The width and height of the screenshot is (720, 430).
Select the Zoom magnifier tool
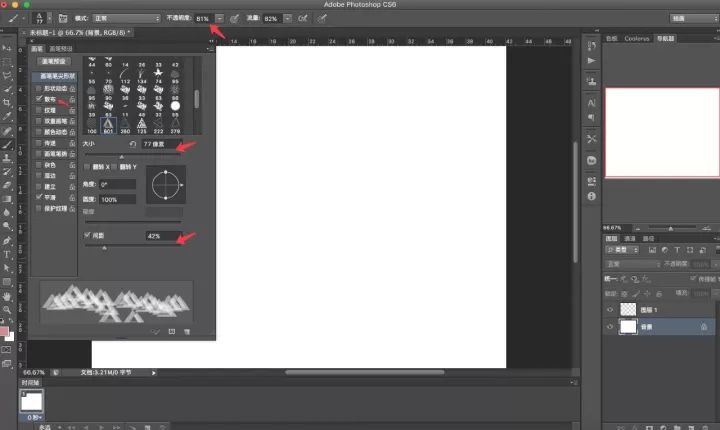(7, 310)
